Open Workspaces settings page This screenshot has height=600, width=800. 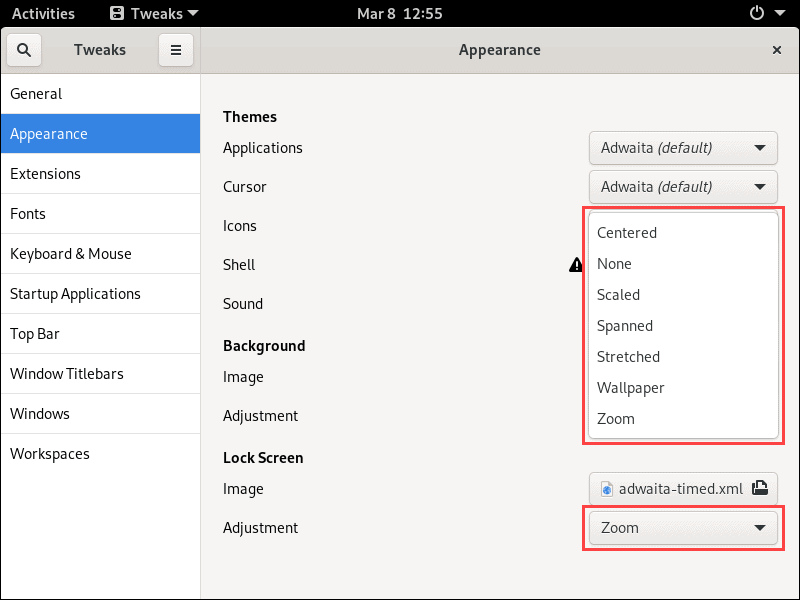(101, 454)
